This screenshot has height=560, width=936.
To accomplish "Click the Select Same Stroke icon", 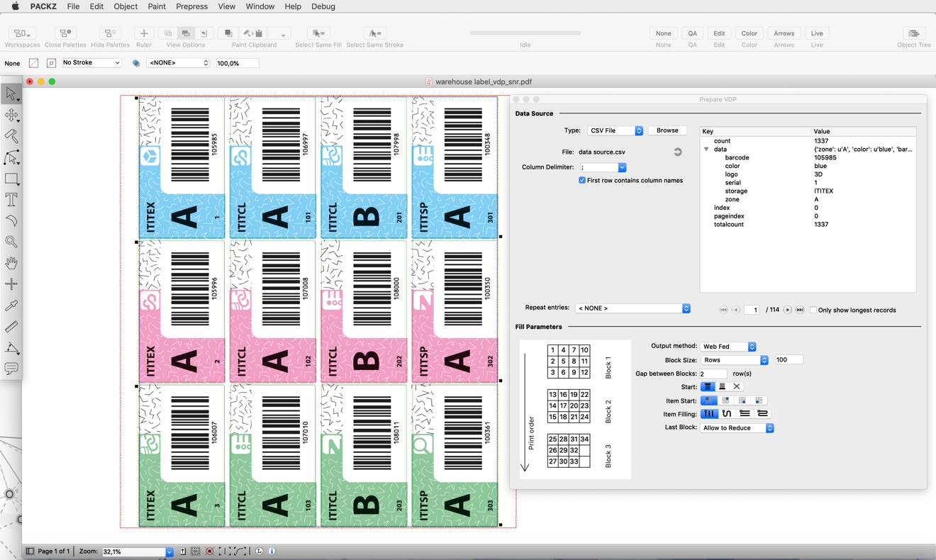I will tap(374, 33).
